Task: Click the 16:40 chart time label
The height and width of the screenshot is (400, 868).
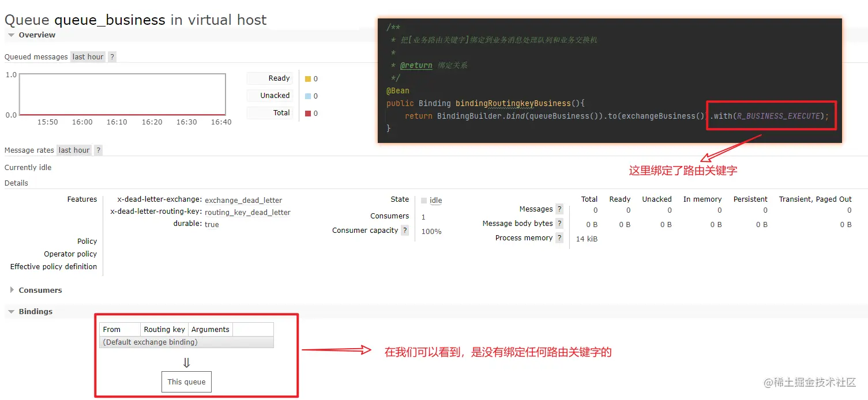Action: [221, 122]
